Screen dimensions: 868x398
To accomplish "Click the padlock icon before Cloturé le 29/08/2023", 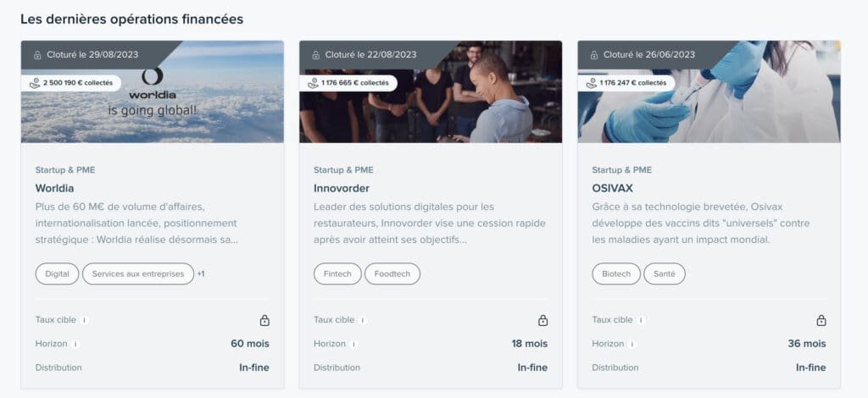I will pos(37,55).
